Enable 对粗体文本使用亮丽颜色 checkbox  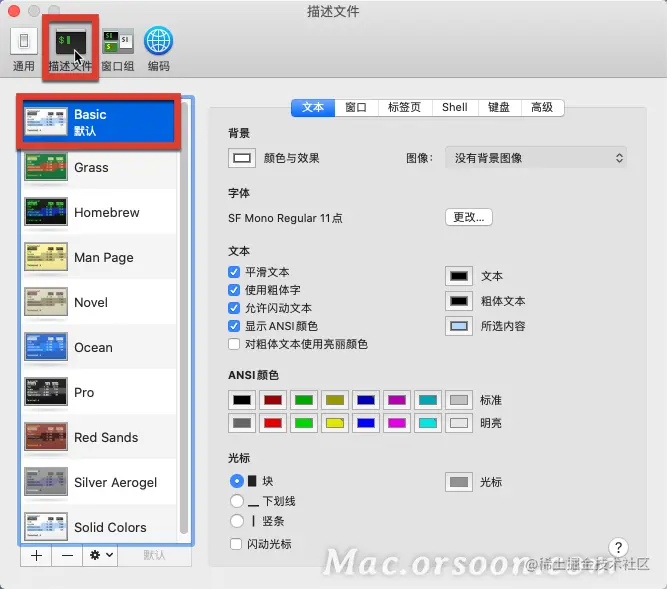click(x=234, y=344)
